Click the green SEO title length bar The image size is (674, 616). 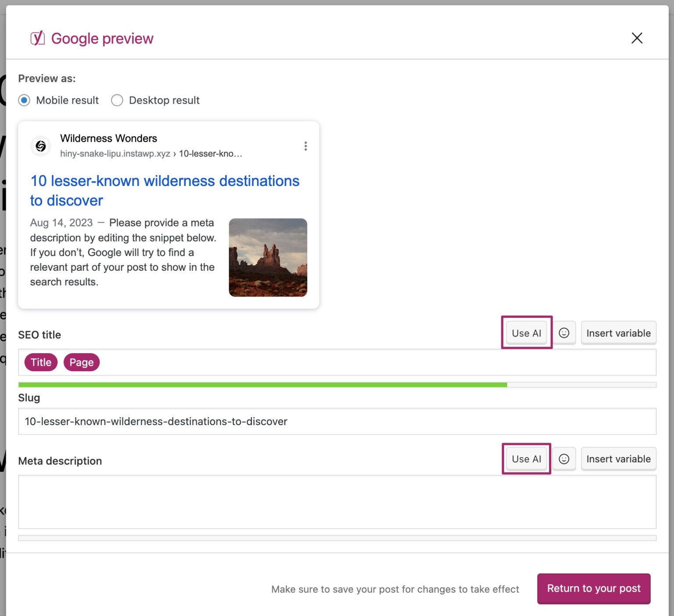[x=262, y=384]
